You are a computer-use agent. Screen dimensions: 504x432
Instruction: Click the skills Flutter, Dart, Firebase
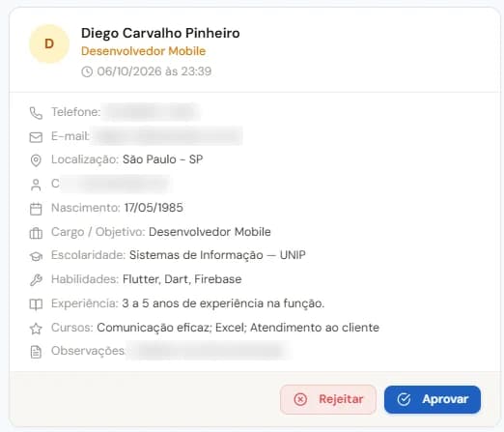pyautogui.click(x=182, y=279)
